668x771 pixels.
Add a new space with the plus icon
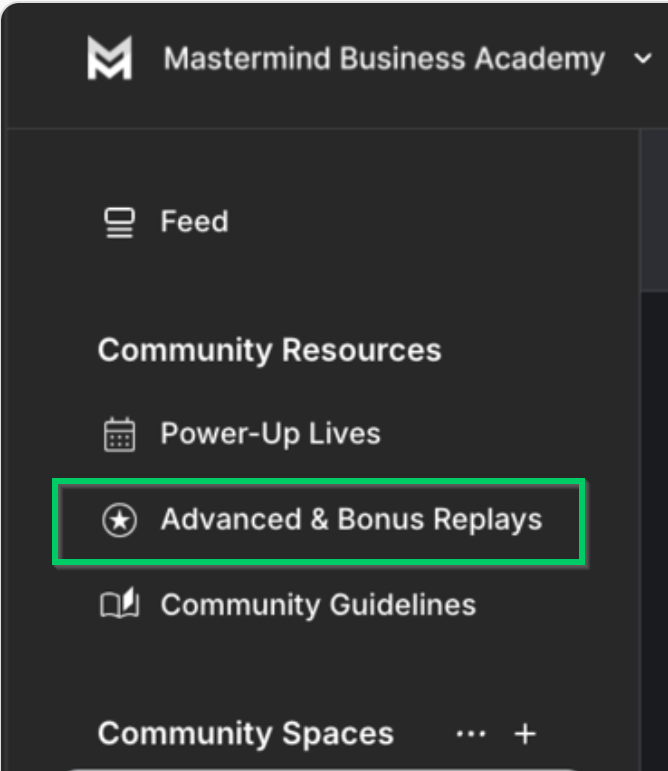[525, 734]
